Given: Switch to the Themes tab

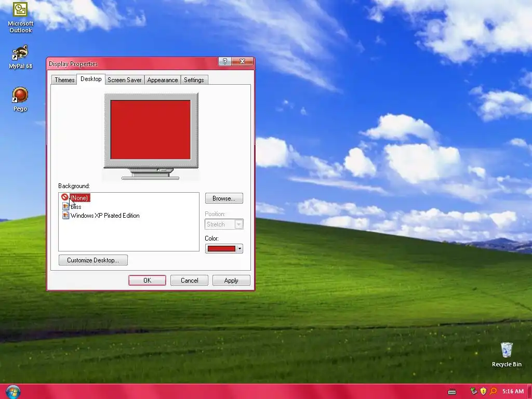Looking at the screenshot, I should [x=64, y=80].
